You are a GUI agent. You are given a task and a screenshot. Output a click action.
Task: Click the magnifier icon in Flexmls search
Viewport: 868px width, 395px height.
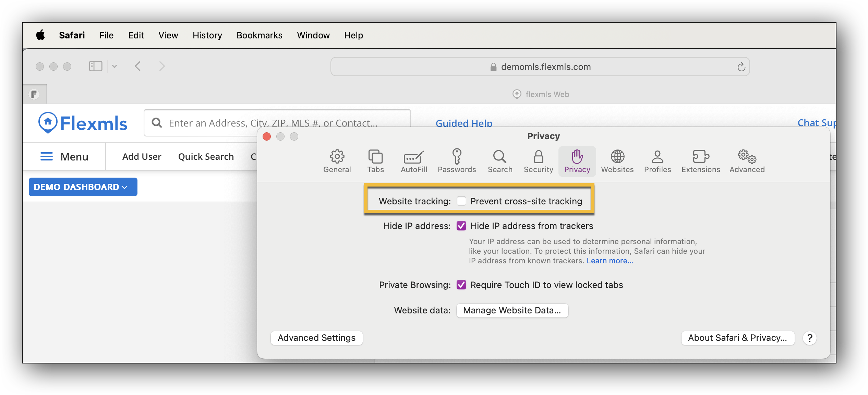pyautogui.click(x=157, y=123)
